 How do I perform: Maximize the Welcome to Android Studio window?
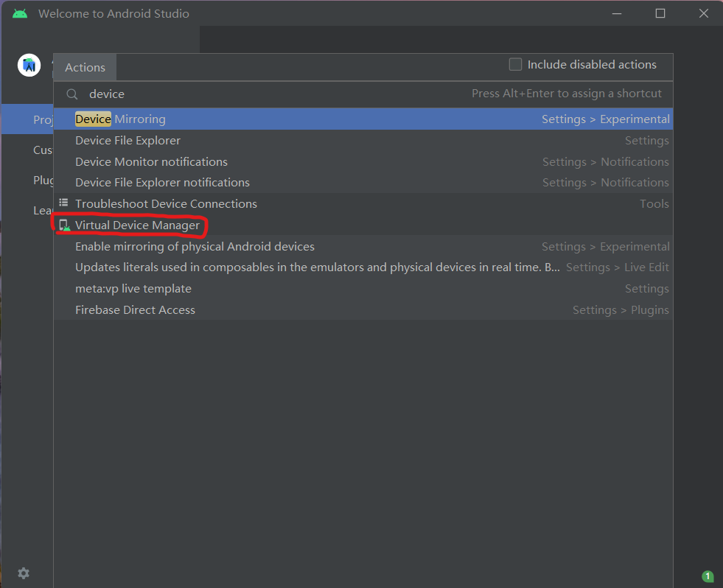click(660, 13)
